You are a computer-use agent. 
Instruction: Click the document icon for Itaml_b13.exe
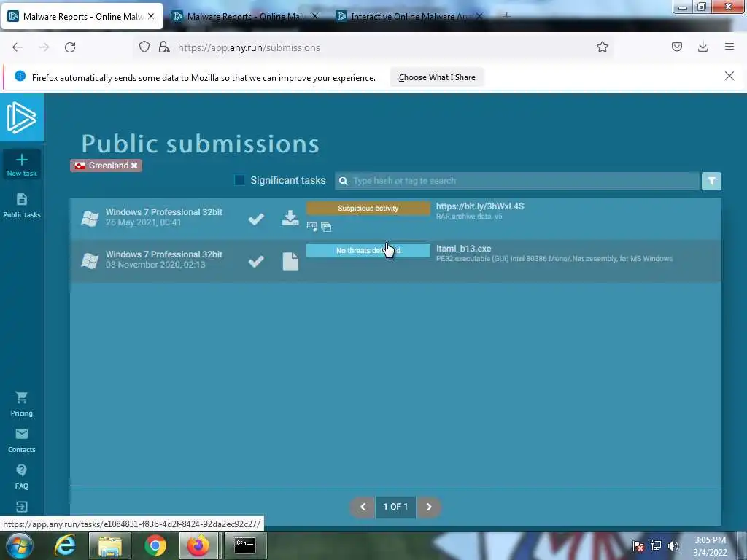click(x=290, y=261)
